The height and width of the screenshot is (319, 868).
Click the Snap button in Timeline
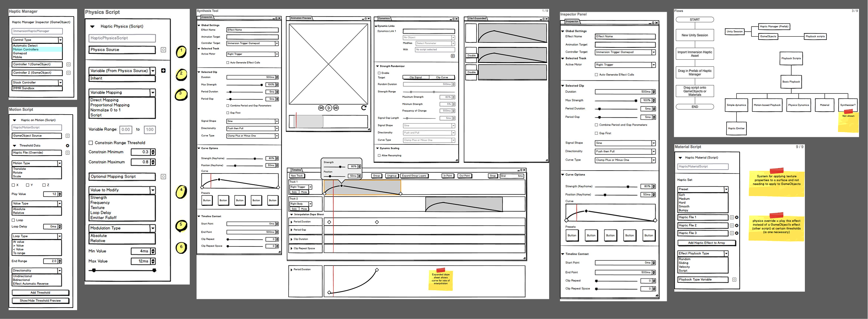click(x=492, y=176)
